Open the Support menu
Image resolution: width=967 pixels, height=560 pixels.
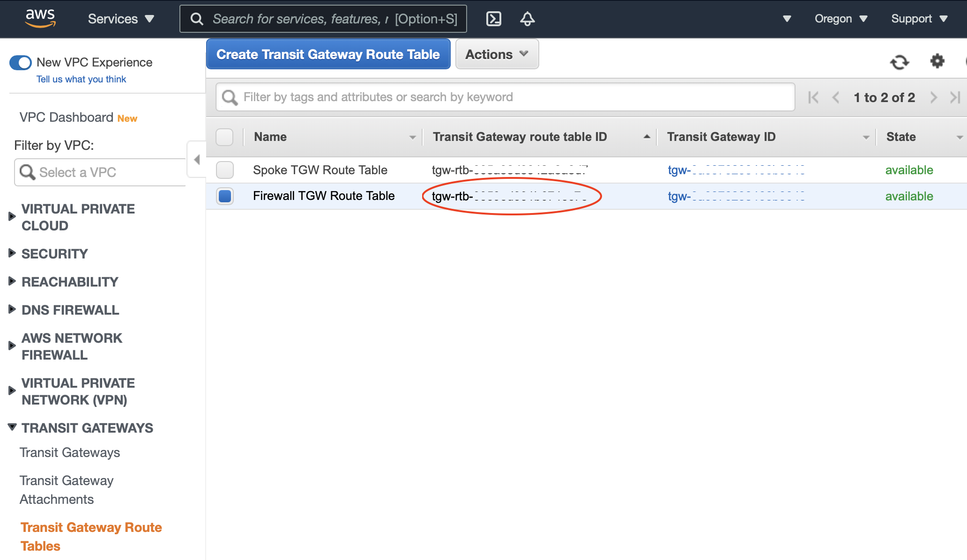(919, 19)
